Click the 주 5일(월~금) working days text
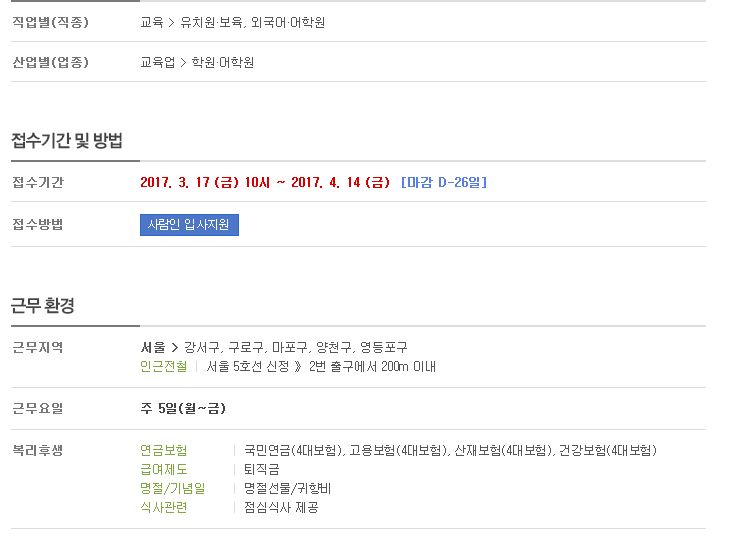Viewport: 734px width, 547px height. [x=183, y=408]
